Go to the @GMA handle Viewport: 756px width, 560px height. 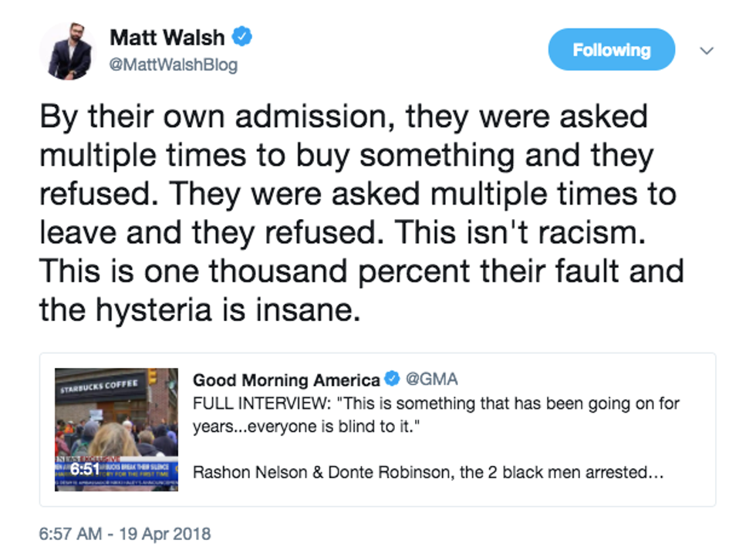(x=431, y=379)
